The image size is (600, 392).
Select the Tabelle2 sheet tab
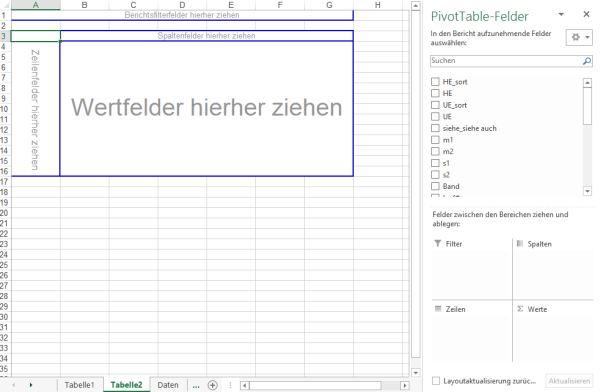pos(126,385)
